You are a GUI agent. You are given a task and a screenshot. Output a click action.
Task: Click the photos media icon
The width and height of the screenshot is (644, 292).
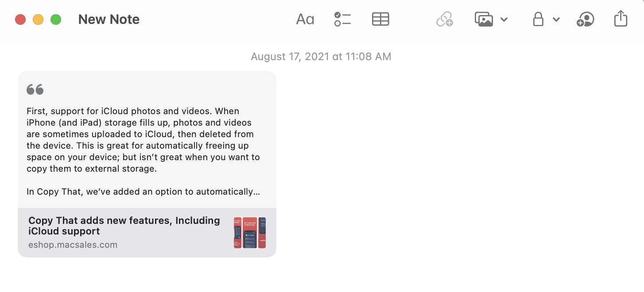click(x=484, y=19)
